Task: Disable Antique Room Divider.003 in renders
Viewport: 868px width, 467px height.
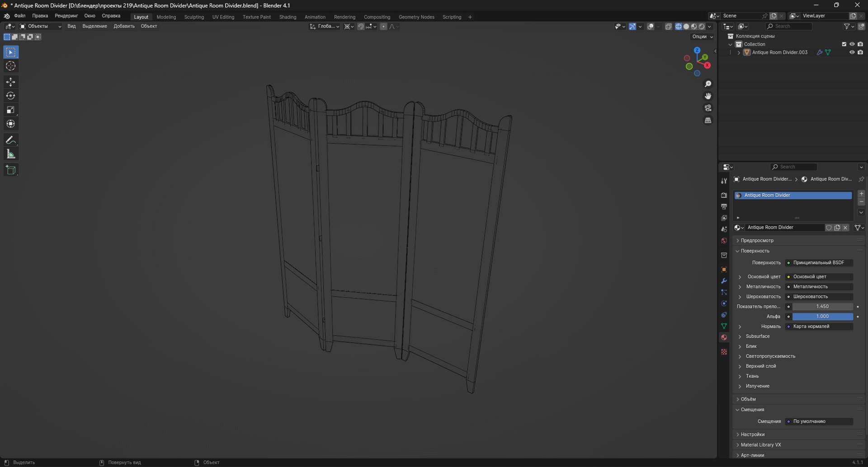Action: pyautogui.click(x=860, y=52)
